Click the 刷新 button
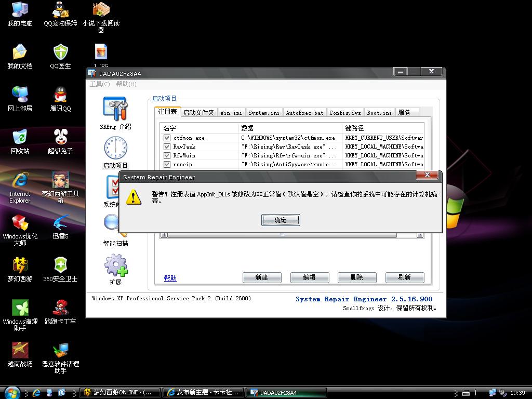The image size is (532, 399). [x=405, y=277]
